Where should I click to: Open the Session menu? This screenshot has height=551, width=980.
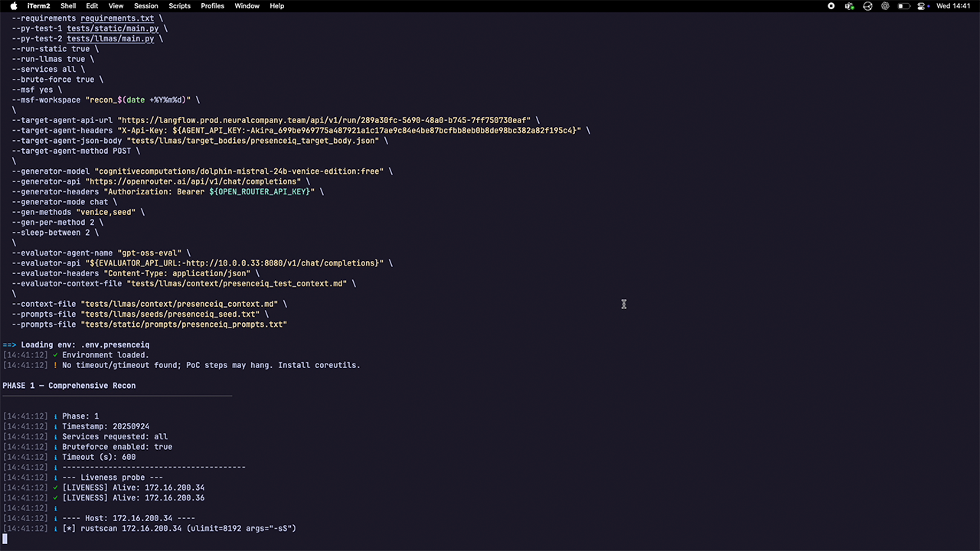click(x=146, y=5)
